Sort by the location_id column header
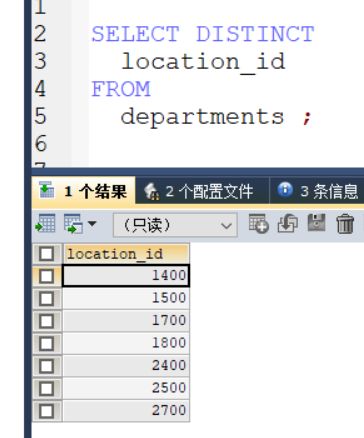This screenshot has width=364, height=438. tap(126, 254)
